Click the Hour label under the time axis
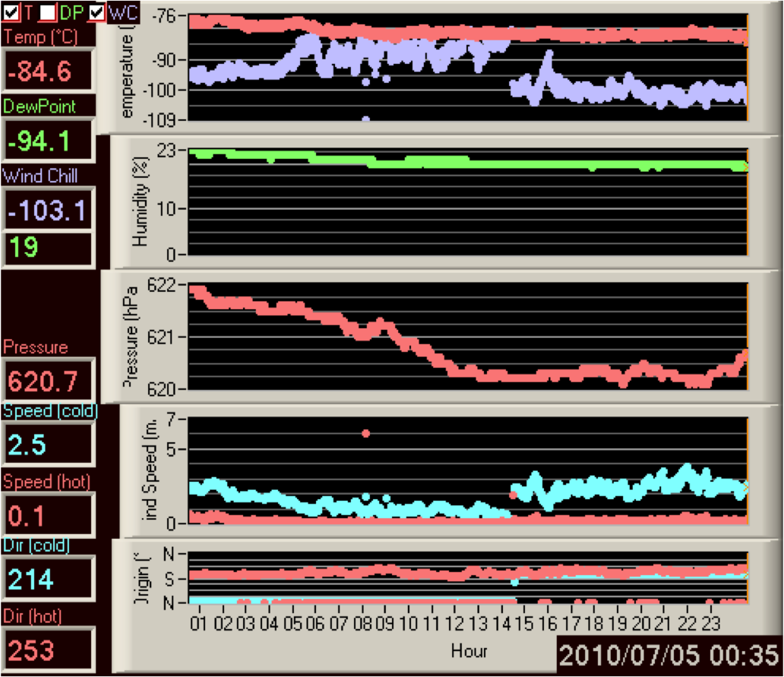 (x=469, y=651)
